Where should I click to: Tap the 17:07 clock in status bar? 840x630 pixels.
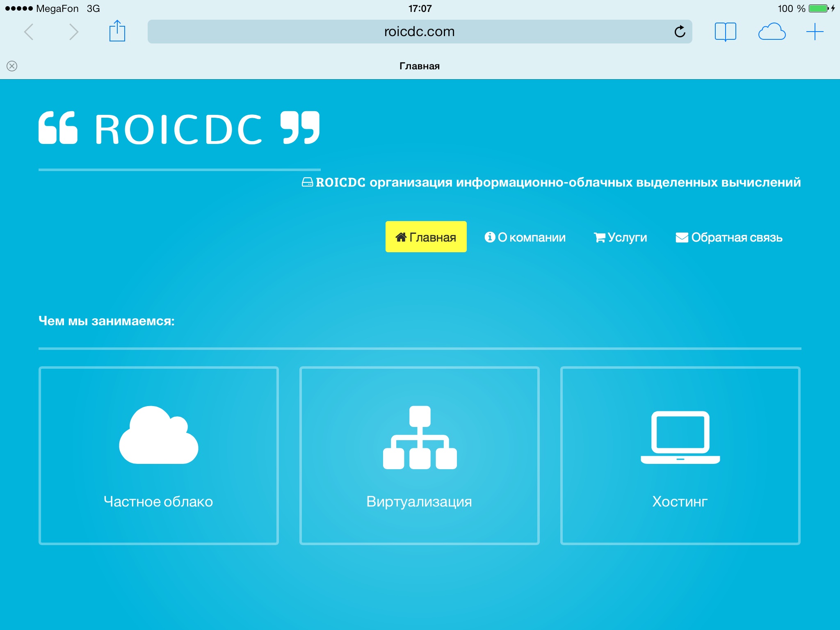pyautogui.click(x=420, y=9)
